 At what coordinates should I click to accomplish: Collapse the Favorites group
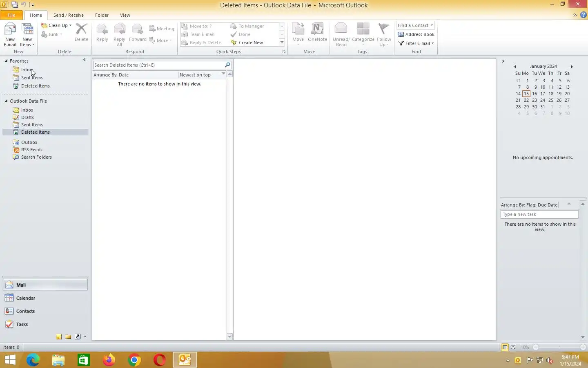(x=6, y=61)
